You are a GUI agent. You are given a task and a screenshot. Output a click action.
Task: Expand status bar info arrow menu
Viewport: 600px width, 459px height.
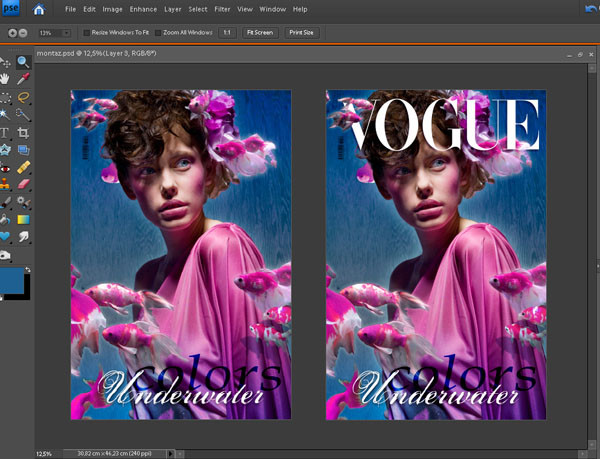[171, 454]
